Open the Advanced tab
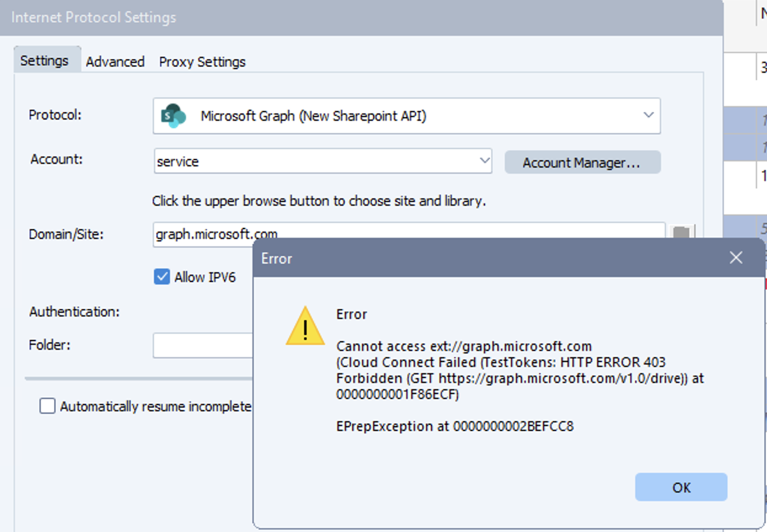The height and width of the screenshot is (532, 767). 115,62
